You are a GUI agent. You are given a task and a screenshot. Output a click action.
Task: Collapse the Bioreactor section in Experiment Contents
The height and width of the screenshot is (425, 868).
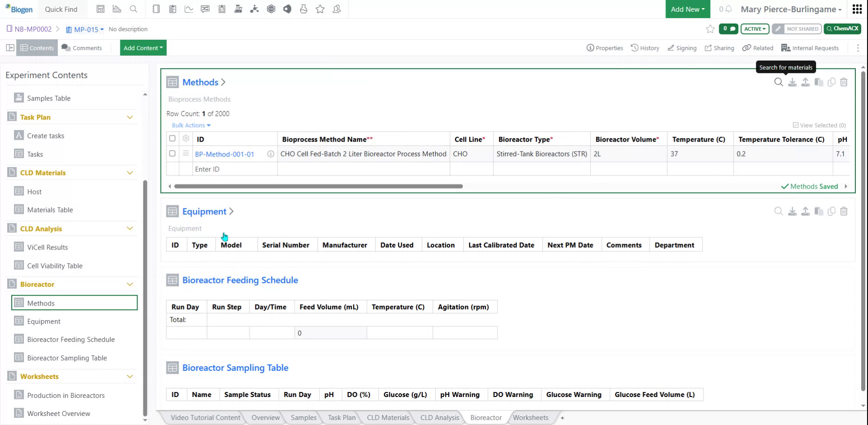130,284
